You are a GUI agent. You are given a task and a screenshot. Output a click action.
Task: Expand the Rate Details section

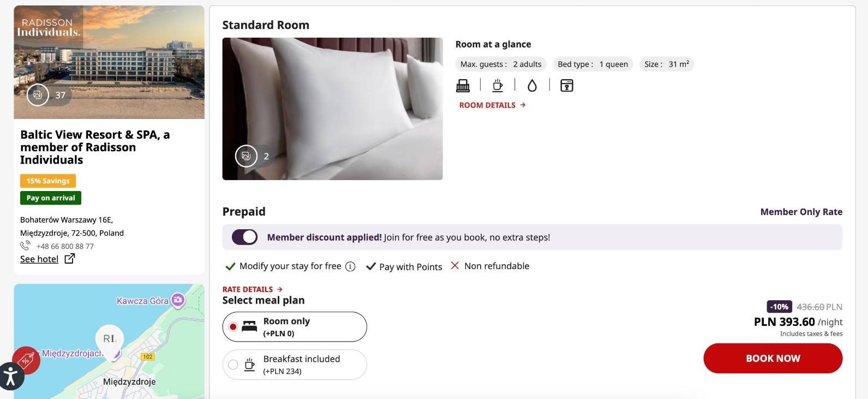coord(252,289)
